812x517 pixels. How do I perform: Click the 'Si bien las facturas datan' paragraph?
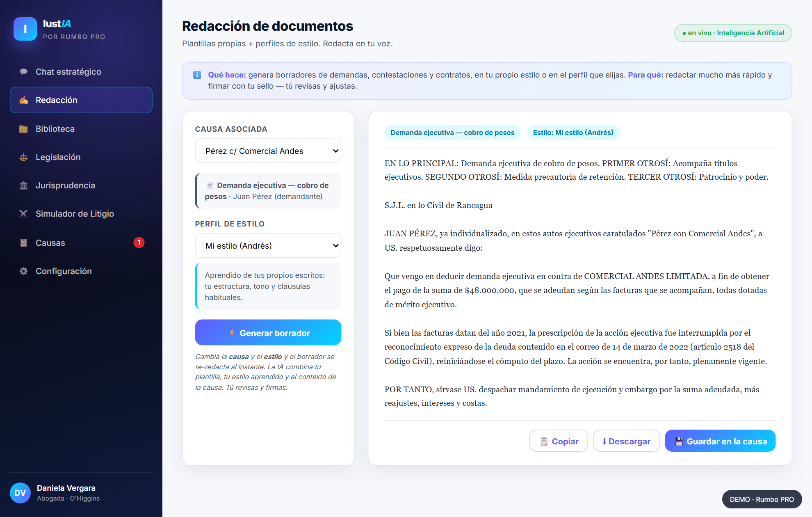(x=576, y=347)
